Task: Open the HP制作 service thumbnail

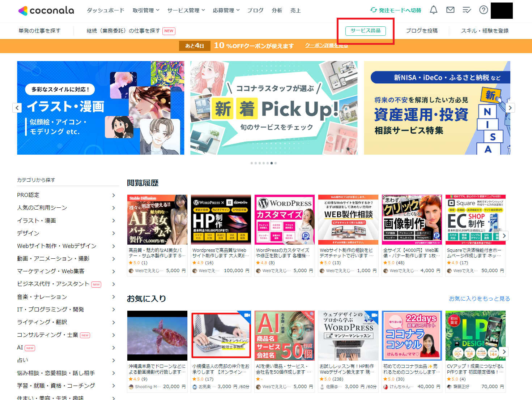Action: tap(221, 220)
